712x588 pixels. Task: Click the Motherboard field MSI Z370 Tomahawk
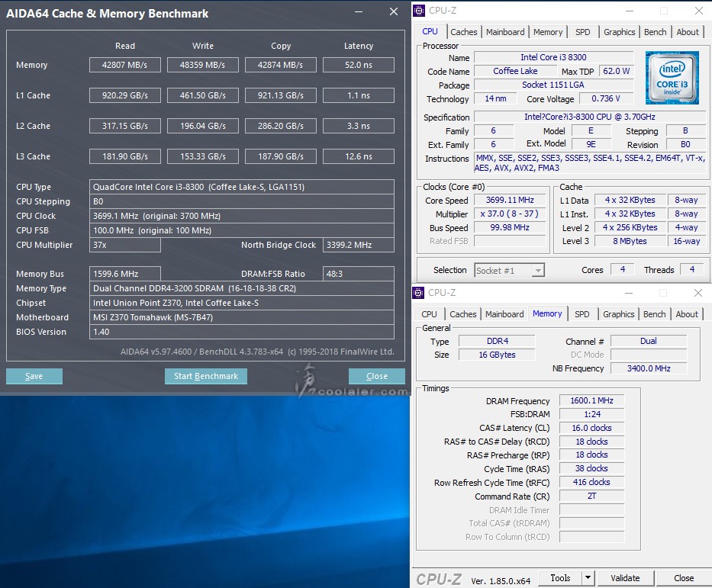242,317
